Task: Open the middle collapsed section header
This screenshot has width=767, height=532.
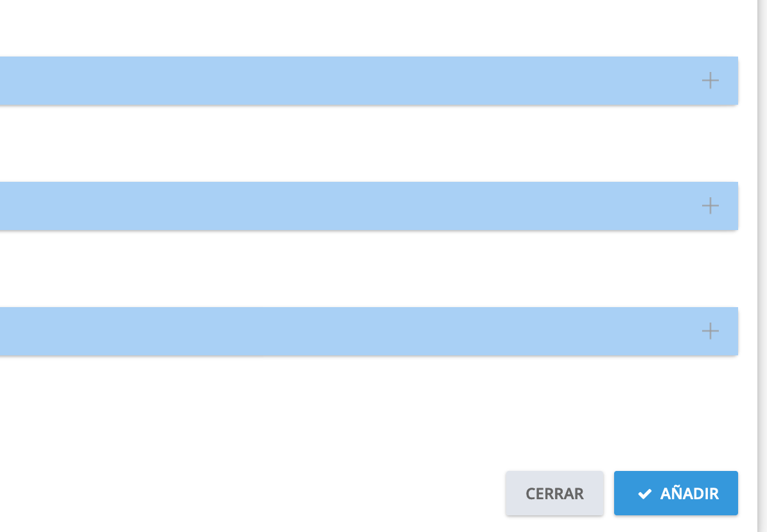Action: 257,206
